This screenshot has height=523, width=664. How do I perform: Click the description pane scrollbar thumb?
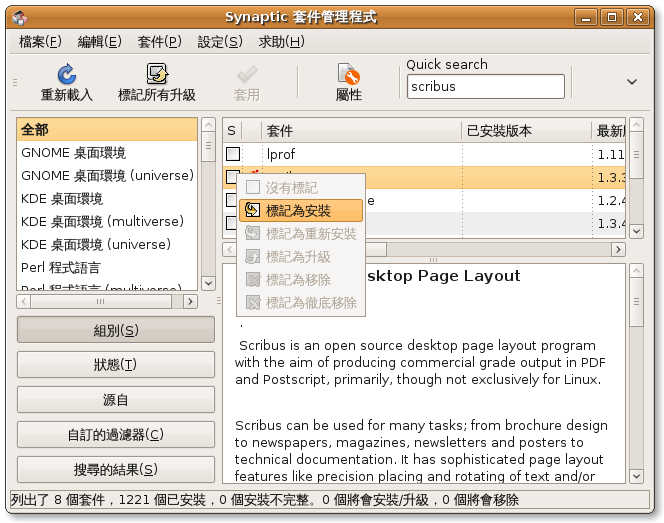pyautogui.click(x=636, y=302)
